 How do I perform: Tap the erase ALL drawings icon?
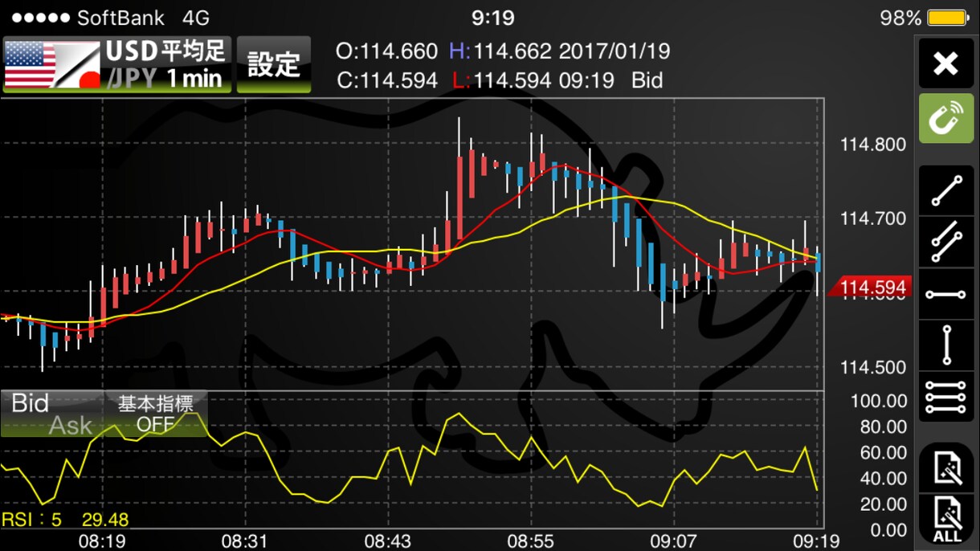tap(946, 519)
